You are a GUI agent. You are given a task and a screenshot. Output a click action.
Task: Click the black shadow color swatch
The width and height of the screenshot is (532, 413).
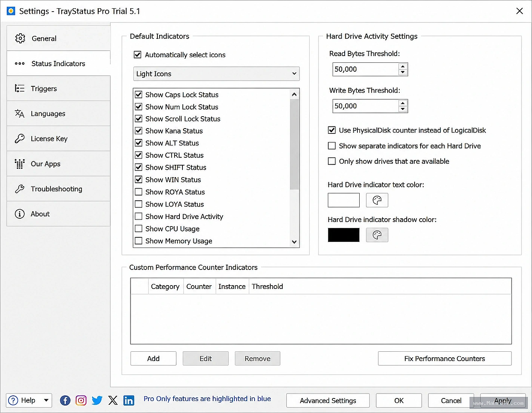tap(344, 235)
